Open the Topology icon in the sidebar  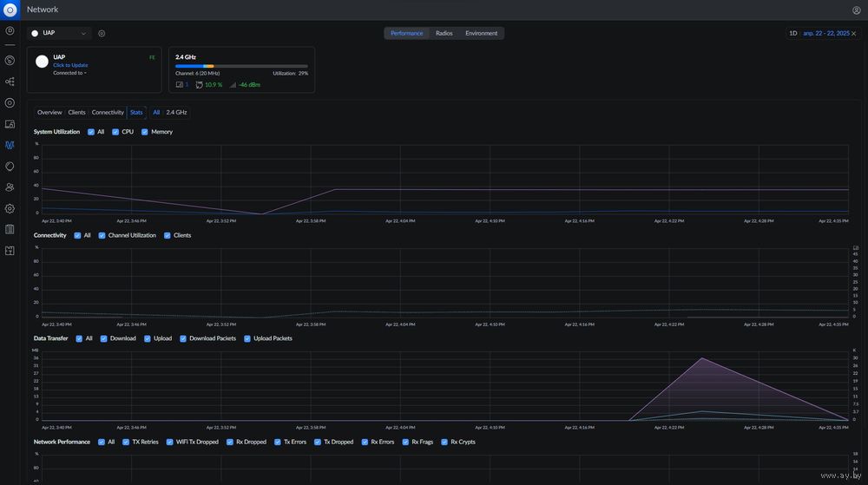[x=10, y=82]
